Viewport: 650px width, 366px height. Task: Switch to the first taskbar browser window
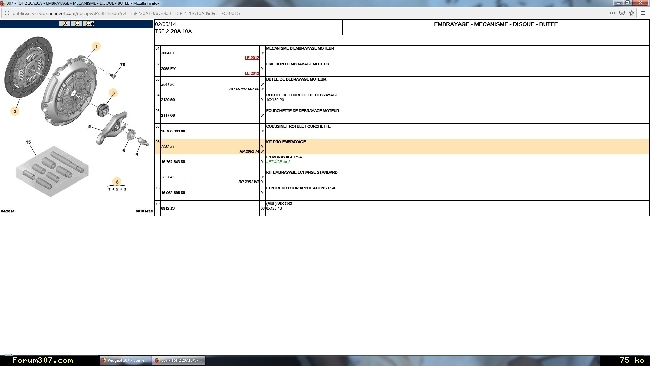[126, 360]
